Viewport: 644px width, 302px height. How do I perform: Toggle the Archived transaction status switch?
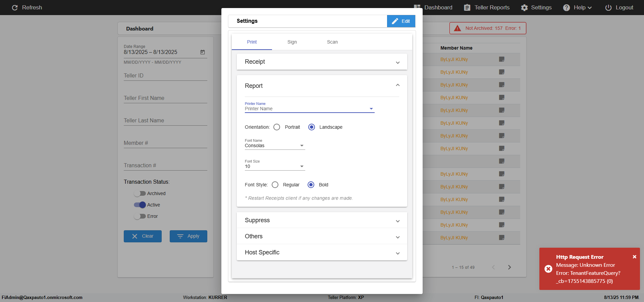[140, 193]
